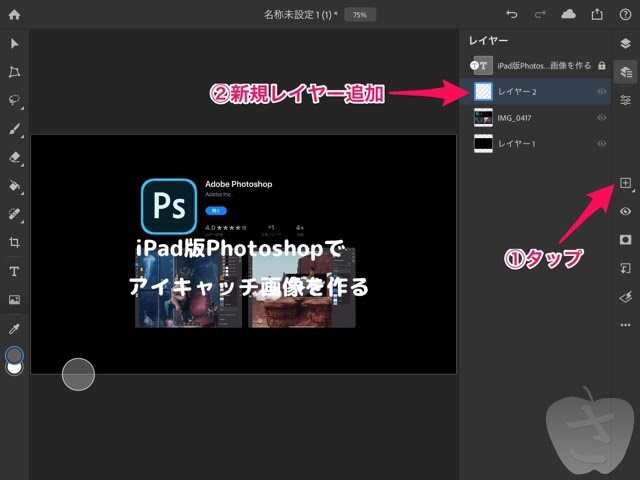Switch to detailed layer view
640x480 pixels.
625,72
